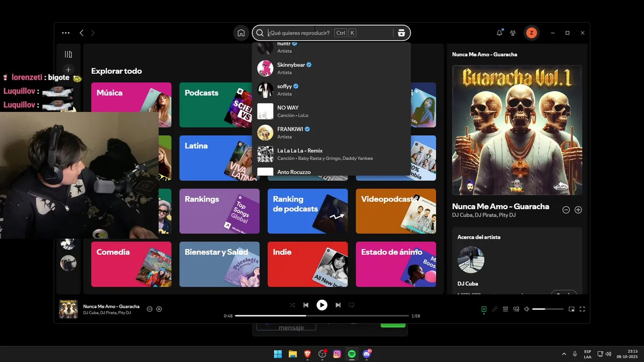Viewport: 644px width, 362px height.
Task: Toggle the Now Playing view button
Action: click(x=484, y=309)
